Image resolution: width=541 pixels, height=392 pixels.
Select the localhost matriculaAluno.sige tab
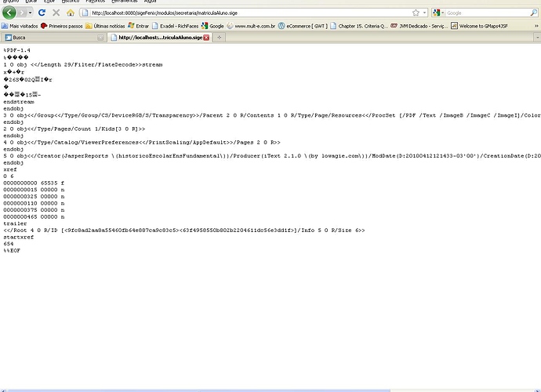click(x=159, y=38)
